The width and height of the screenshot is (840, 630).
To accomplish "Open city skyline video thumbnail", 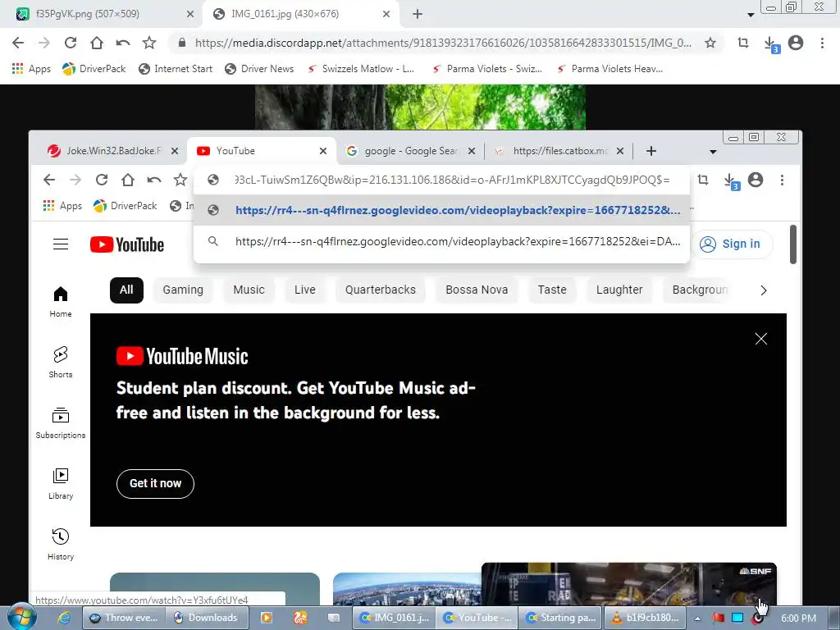I will pyautogui.click(x=407, y=589).
